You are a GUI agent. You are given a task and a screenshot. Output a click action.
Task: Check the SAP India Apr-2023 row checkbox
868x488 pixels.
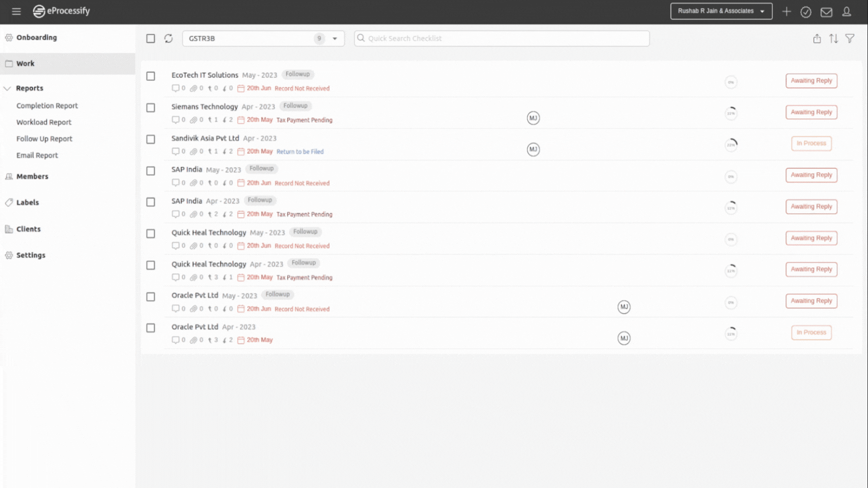point(151,202)
